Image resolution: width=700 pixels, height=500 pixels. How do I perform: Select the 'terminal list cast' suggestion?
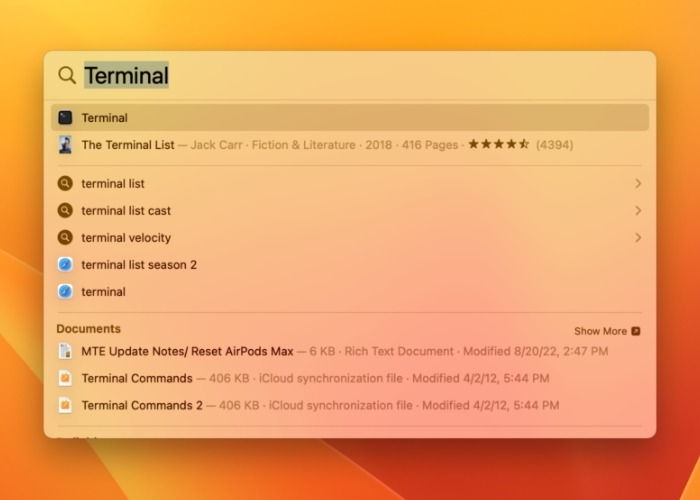[x=350, y=211]
